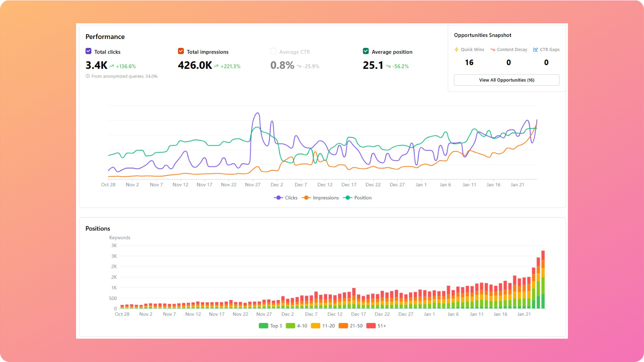
Task: Click the Quick Wins lightning icon
Action: (x=456, y=49)
